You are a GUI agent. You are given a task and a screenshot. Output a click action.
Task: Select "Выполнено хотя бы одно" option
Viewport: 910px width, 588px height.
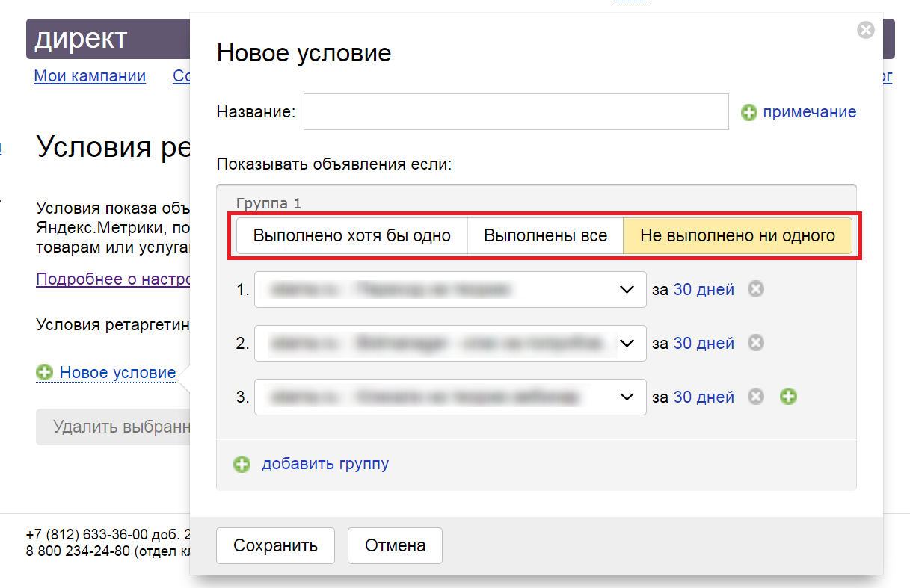tap(351, 236)
